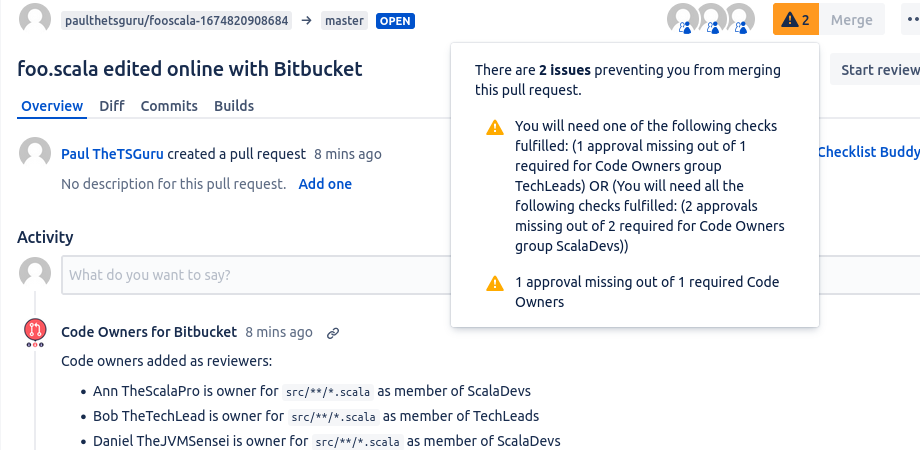Click the first reviewer avatar in the header
Viewport: 920px width, 450px height.
point(683,19)
